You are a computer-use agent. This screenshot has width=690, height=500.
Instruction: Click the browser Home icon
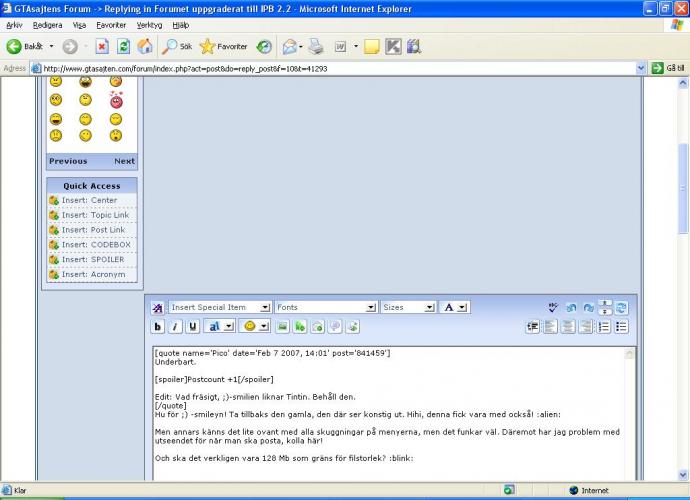tap(145, 46)
